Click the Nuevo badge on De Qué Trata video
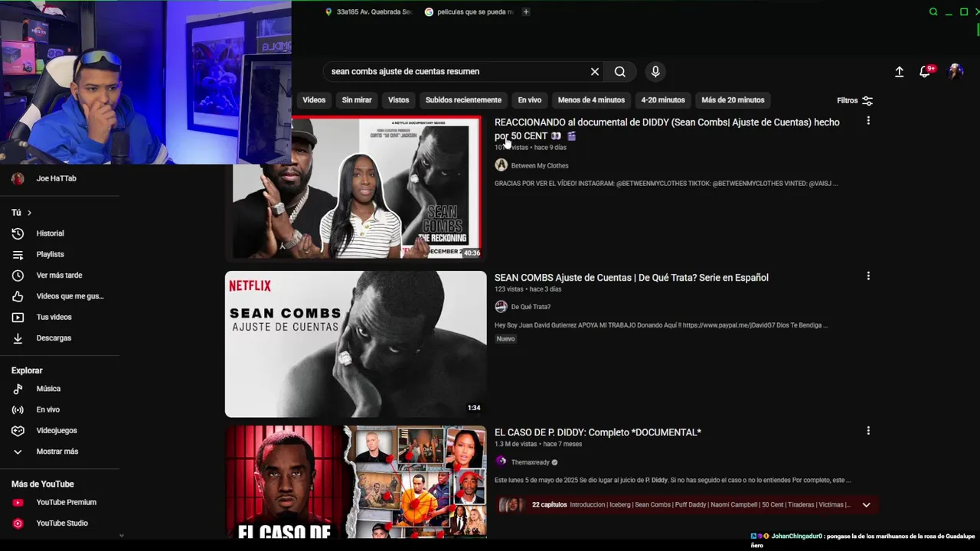The height and width of the screenshot is (551, 980). [x=505, y=339]
